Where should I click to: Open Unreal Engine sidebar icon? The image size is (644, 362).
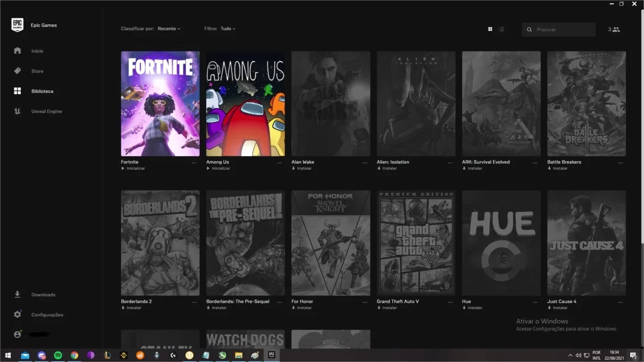17,111
